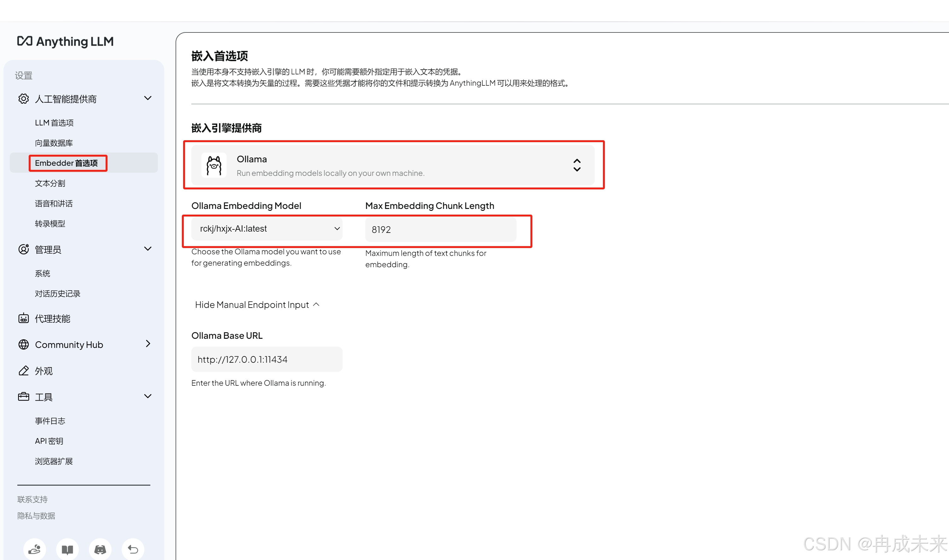This screenshot has height=560, width=949.
Task: Go to 向量数据库 settings page
Action: tap(54, 143)
